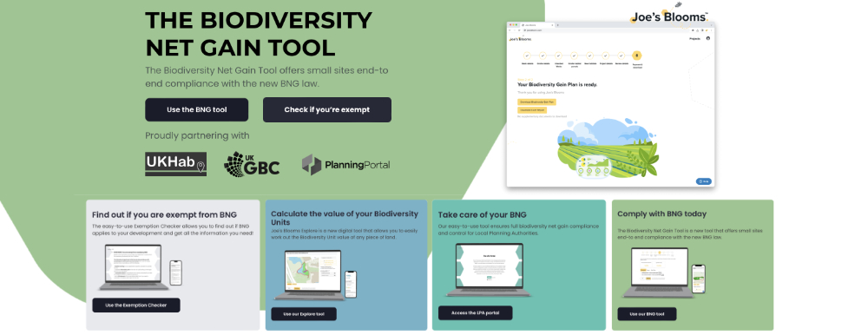Image resolution: width=868 pixels, height=335 pixels.
Task: Click the heading Find out if you are exempt from BNG
Action: point(164,215)
